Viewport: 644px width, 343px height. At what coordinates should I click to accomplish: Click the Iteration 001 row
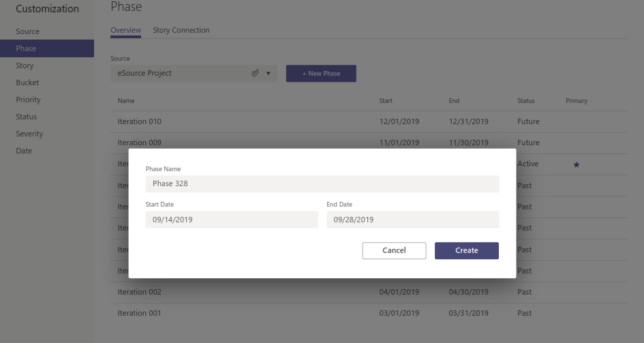pyautogui.click(x=140, y=313)
